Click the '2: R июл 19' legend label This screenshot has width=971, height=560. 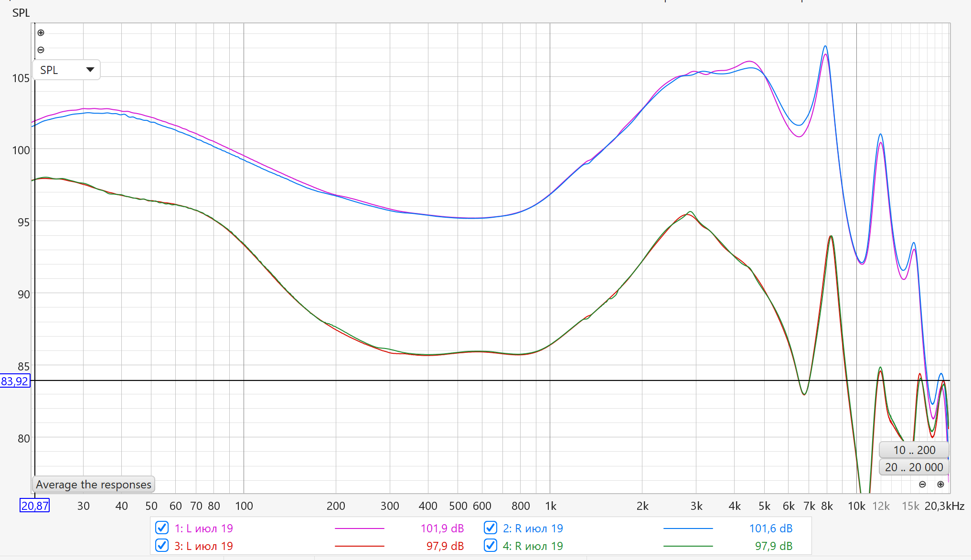(x=533, y=528)
